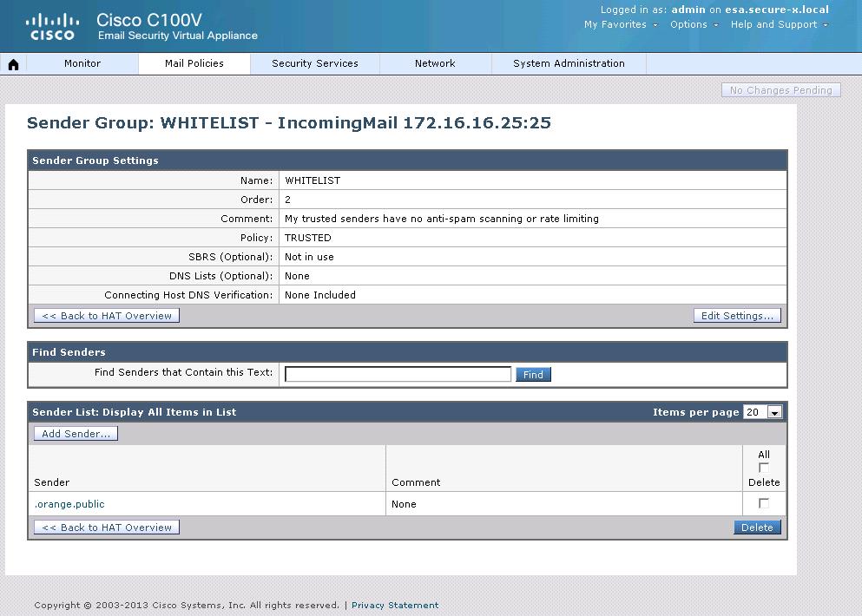
Task: Check the All delete checkbox
Action: (764, 468)
